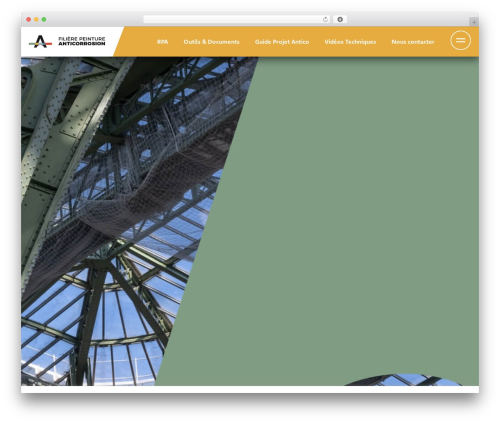Open the Vidéos Techniques page

coord(350,42)
